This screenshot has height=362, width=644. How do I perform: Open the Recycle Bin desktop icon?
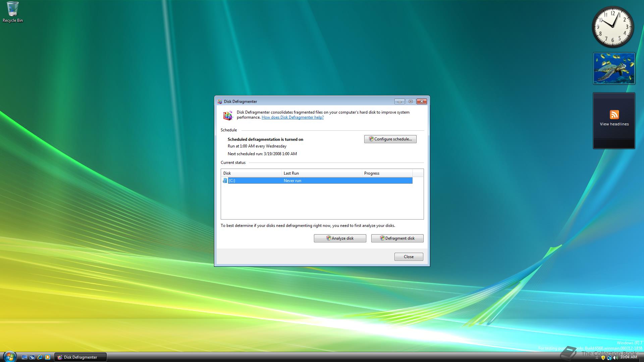tap(13, 12)
